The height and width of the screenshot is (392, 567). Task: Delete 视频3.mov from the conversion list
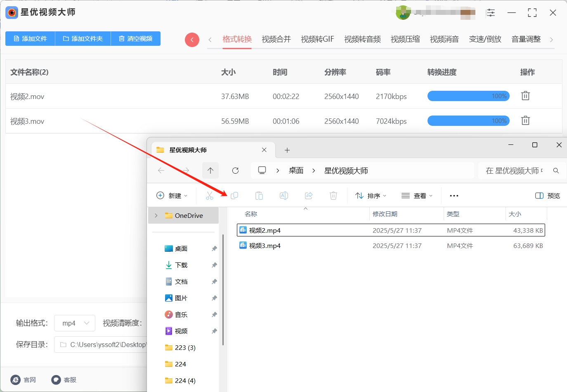525,120
